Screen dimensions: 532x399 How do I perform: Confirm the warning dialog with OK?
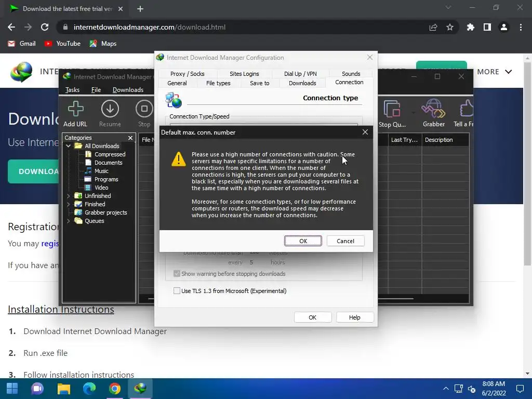[x=303, y=241]
